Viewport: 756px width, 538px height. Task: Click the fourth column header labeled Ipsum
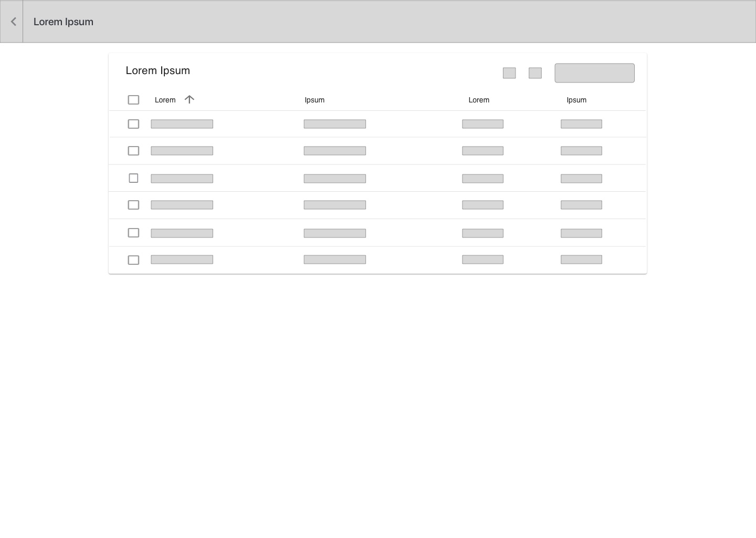[576, 100]
